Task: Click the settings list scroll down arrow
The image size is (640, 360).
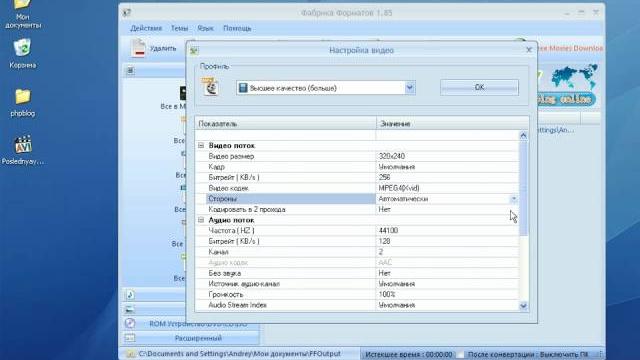Action: pyautogui.click(x=523, y=306)
